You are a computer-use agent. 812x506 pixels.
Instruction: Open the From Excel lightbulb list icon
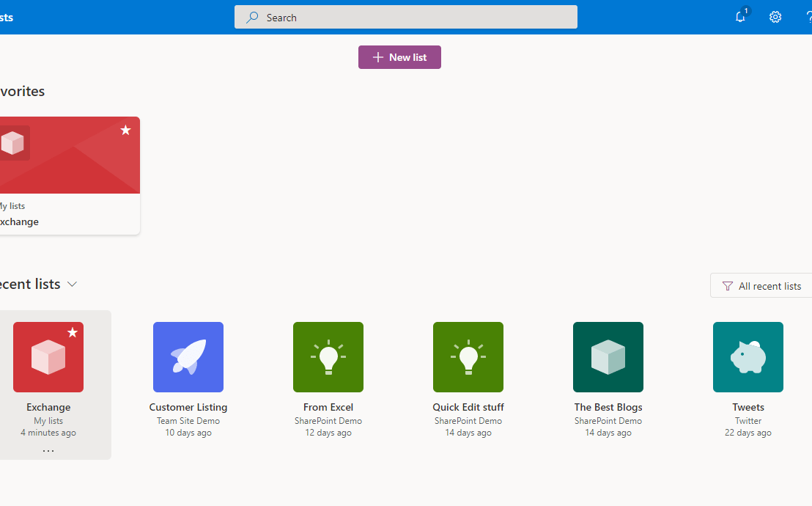(x=328, y=357)
